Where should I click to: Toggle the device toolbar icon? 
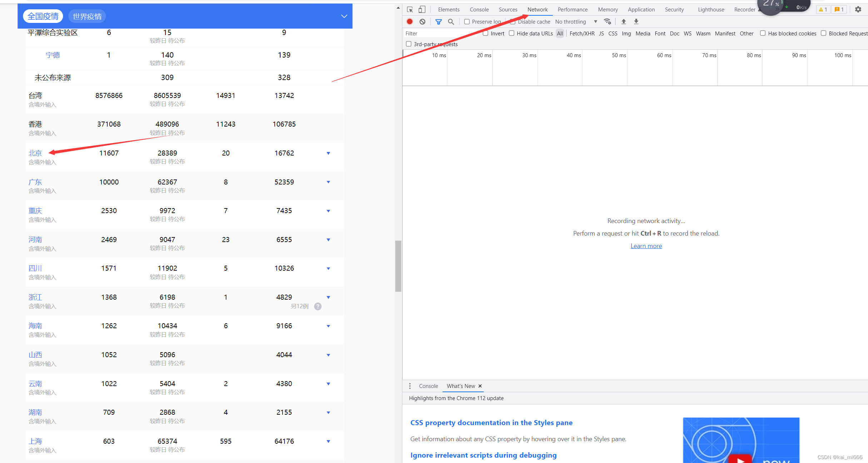pos(422,10)
